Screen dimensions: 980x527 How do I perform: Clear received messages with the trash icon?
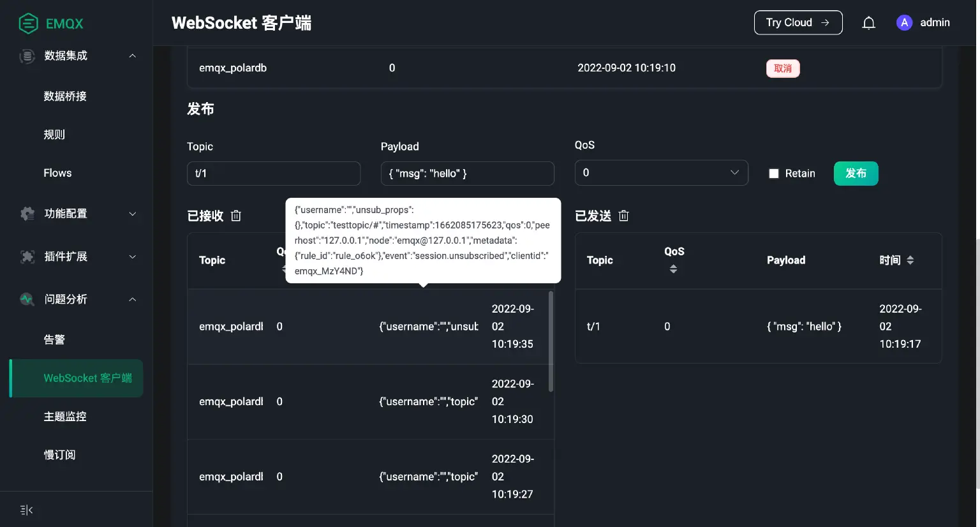click(235, 216)
